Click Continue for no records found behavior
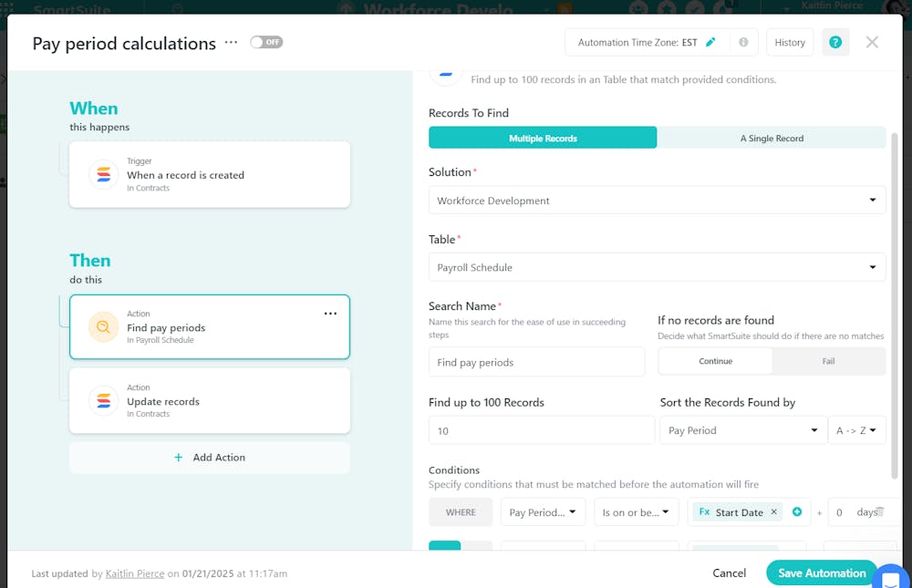Viewport: 912px width, 588px height. [715, 361]
